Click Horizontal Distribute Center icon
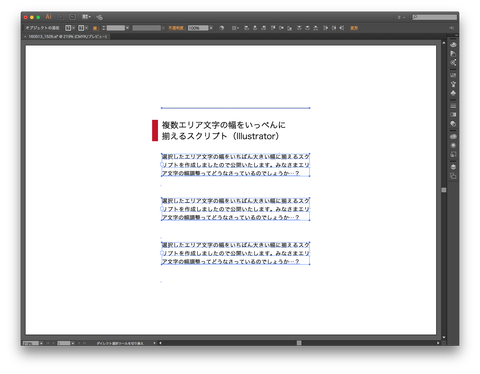 334,28
